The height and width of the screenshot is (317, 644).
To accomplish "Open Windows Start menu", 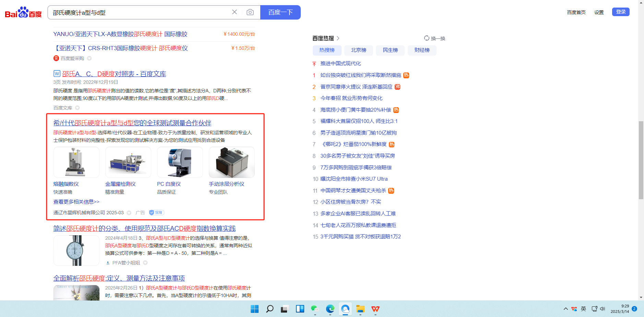I will click(254, 309).
